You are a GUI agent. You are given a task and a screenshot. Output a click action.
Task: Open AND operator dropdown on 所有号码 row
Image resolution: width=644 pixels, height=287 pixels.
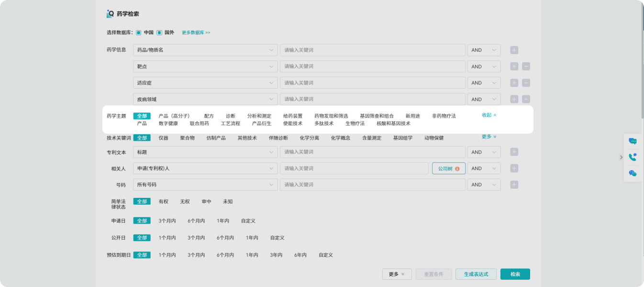484,184
